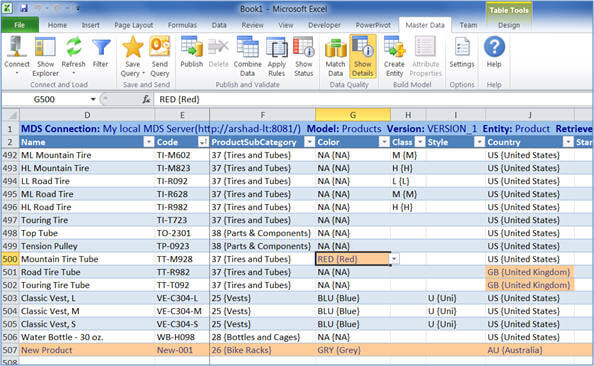Viewport: 594px width, 366px height.
Task: Click Create Entity icon
Action: point(394,47)
